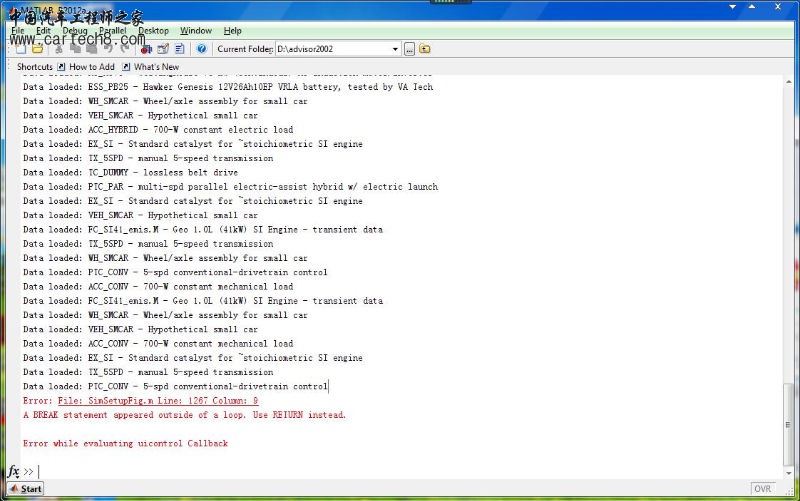Click the OVR status bar indicator
The width and height of the screenshot is (800, 501).
pyautogui.click(x=763, y=489)
